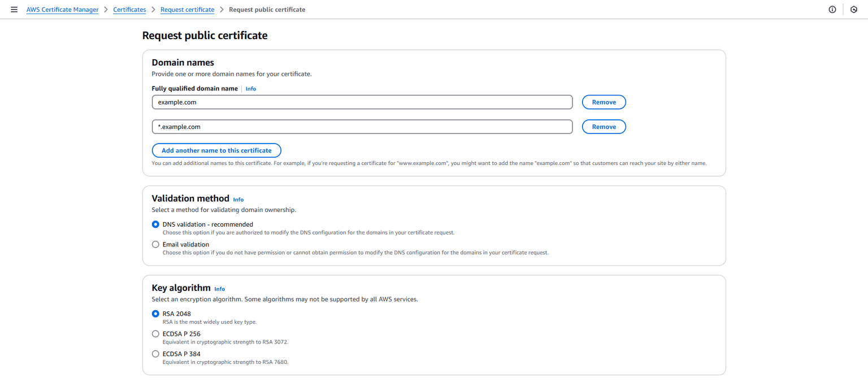Click Add another name to this certificate
This screenshot has width=868, height=382.
tap(216, 150)
